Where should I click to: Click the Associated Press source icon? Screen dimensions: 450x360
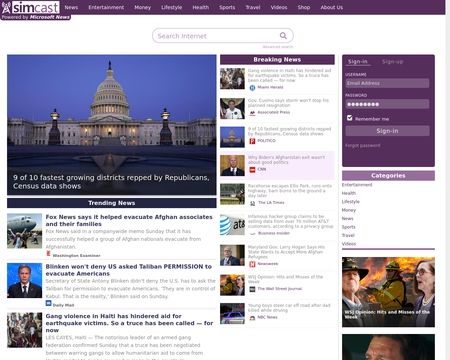pos(252,113)
